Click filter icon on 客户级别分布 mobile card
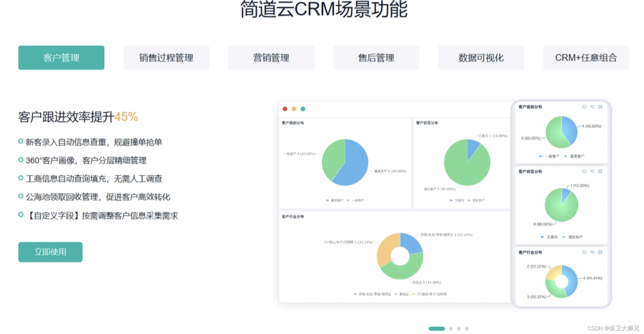Screen dimensions: 644x334 point(592,107)
